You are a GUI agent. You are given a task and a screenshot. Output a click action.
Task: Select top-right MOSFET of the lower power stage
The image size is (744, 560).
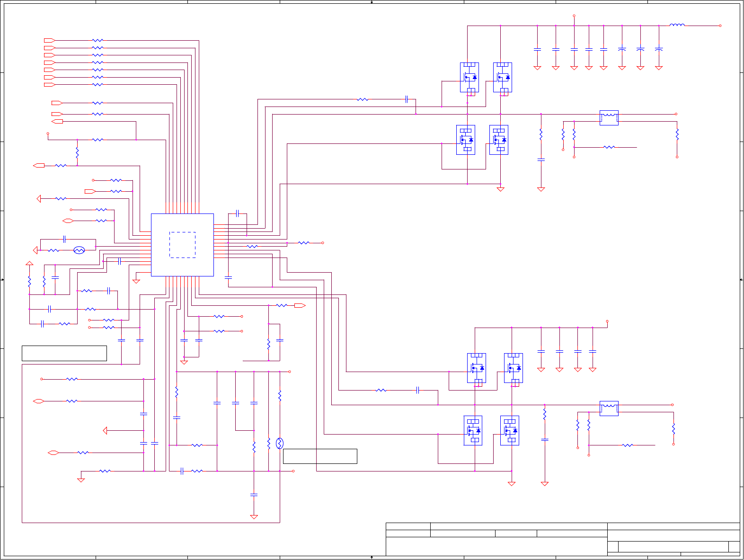[x=514, y=368]
